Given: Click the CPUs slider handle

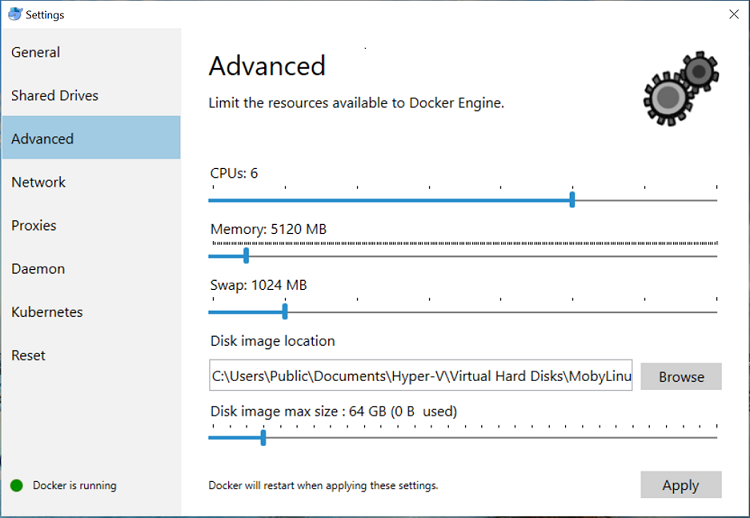Looking at the screenshot, I should click(x=572, y=200).
